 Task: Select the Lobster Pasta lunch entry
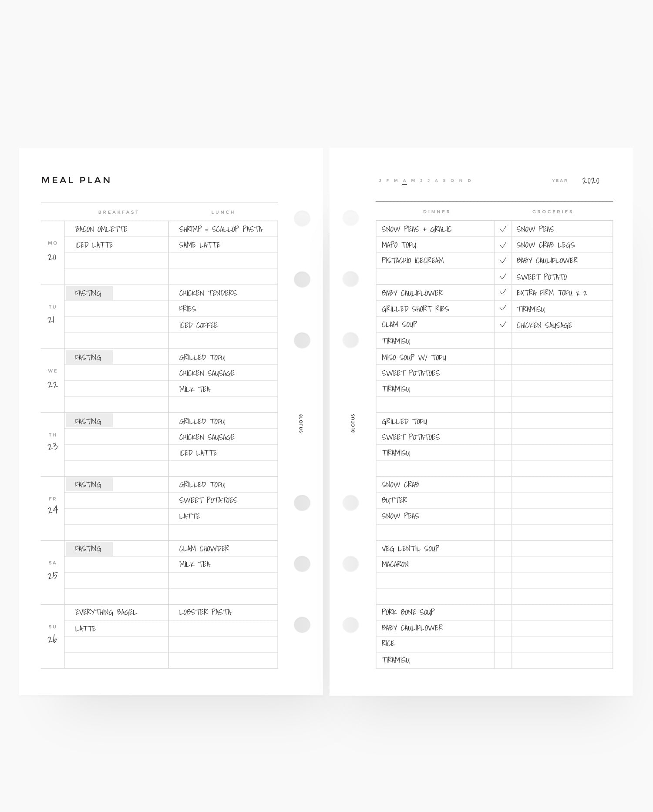tap(205, 612)
